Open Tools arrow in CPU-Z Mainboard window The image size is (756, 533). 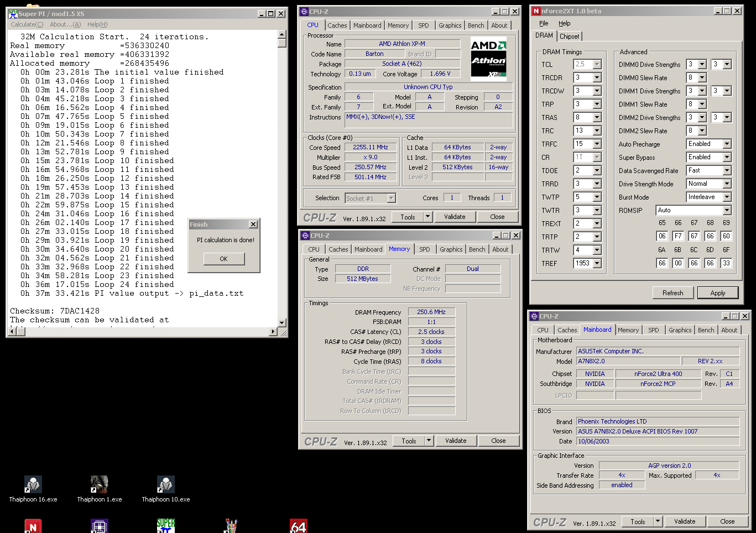tap(658, 521)
